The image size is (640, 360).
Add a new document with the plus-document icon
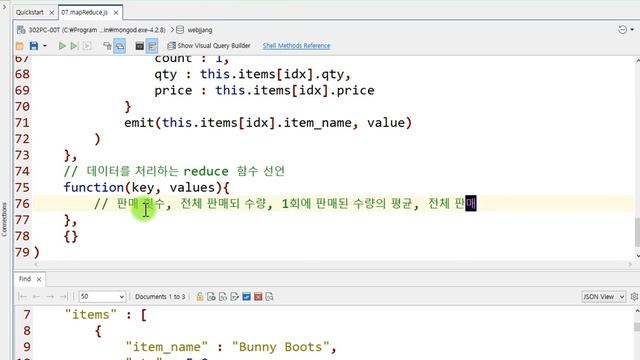click(x=211, y=297)
